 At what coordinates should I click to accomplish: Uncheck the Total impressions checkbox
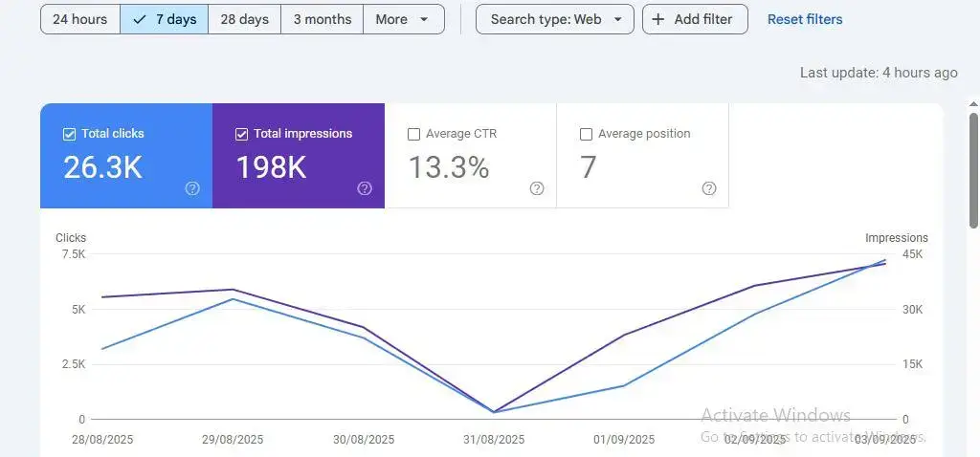pos(241,134)
